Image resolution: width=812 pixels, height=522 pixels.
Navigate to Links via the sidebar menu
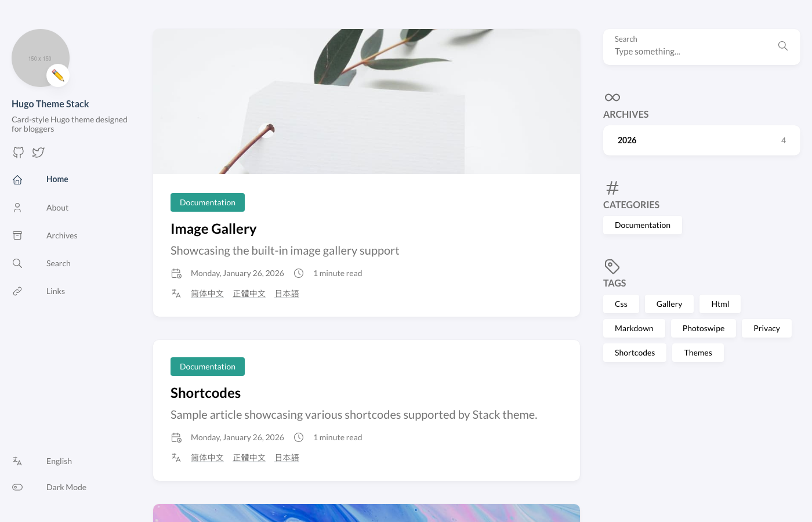(x=56, y=291)
